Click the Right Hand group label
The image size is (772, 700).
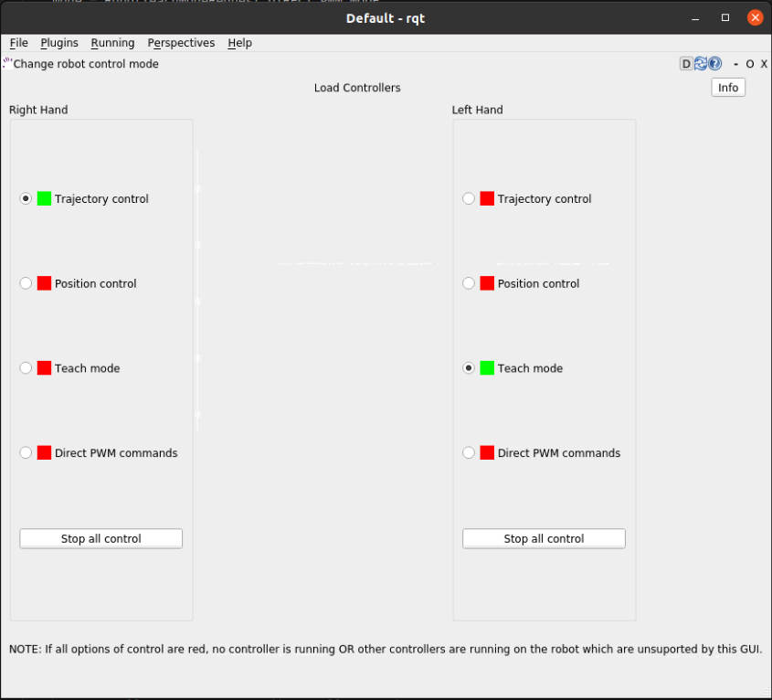pyautogui.click(x=38, y=110)
